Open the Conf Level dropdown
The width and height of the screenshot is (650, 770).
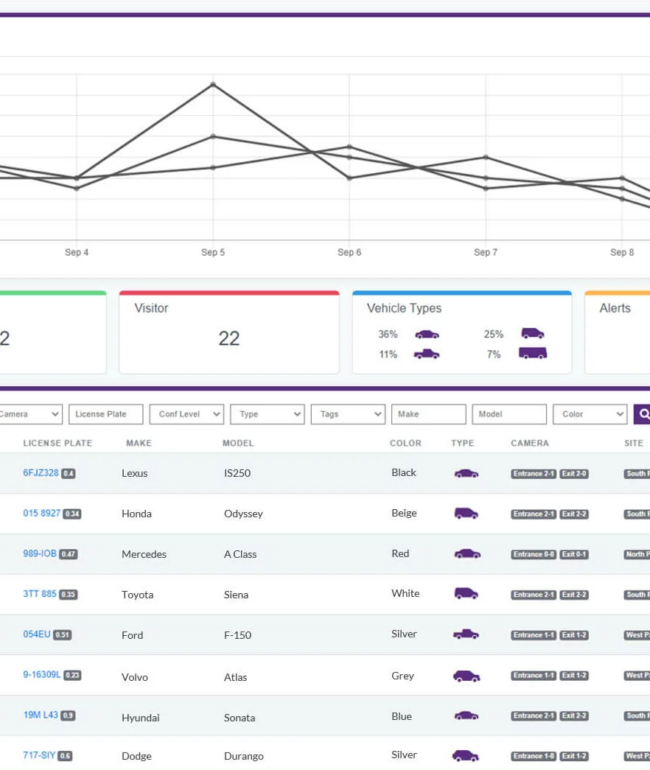point(187,414)
